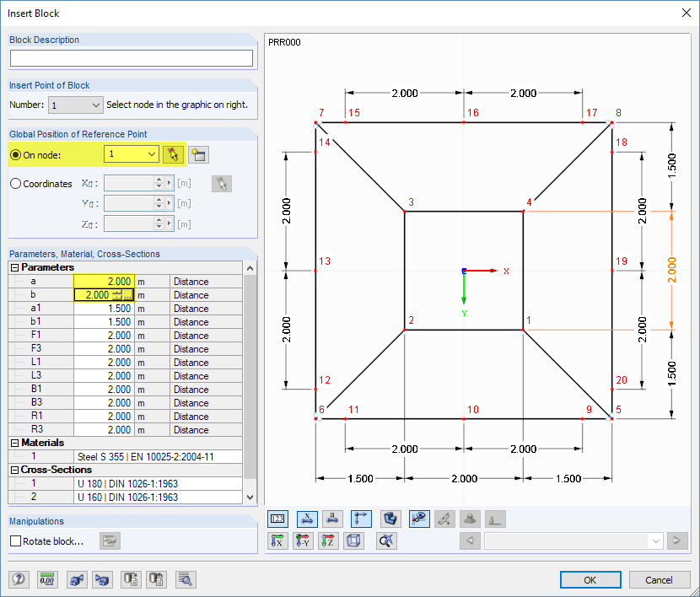
Task: Cancel the Insert Block dialog
Action: [x=659, y=579]
